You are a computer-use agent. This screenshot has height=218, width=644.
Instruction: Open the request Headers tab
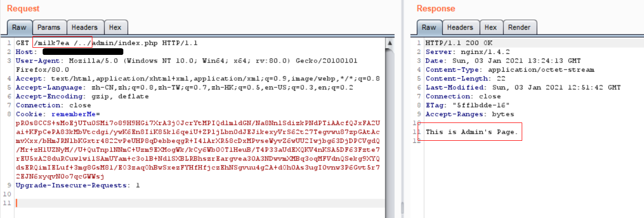click(85, 27)
